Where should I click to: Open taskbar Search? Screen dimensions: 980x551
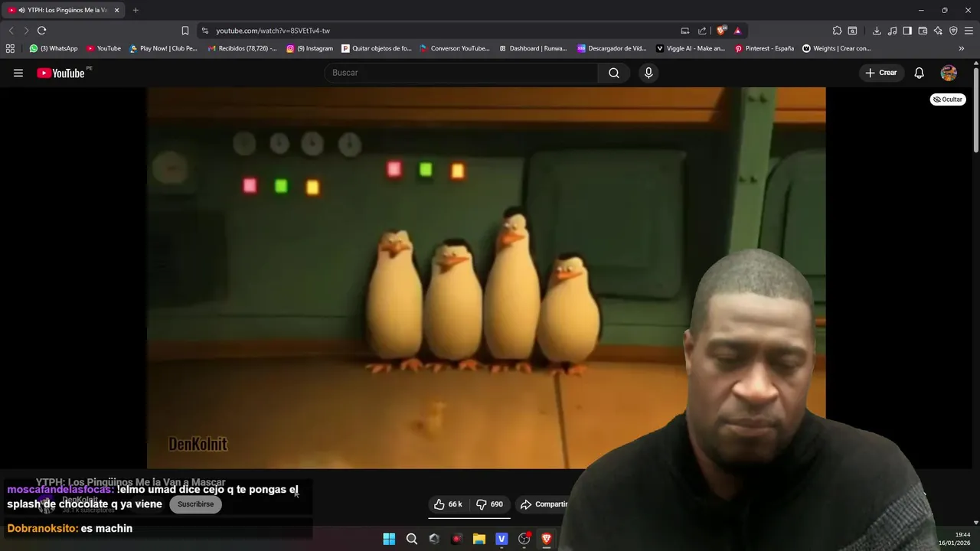[412, 539]
